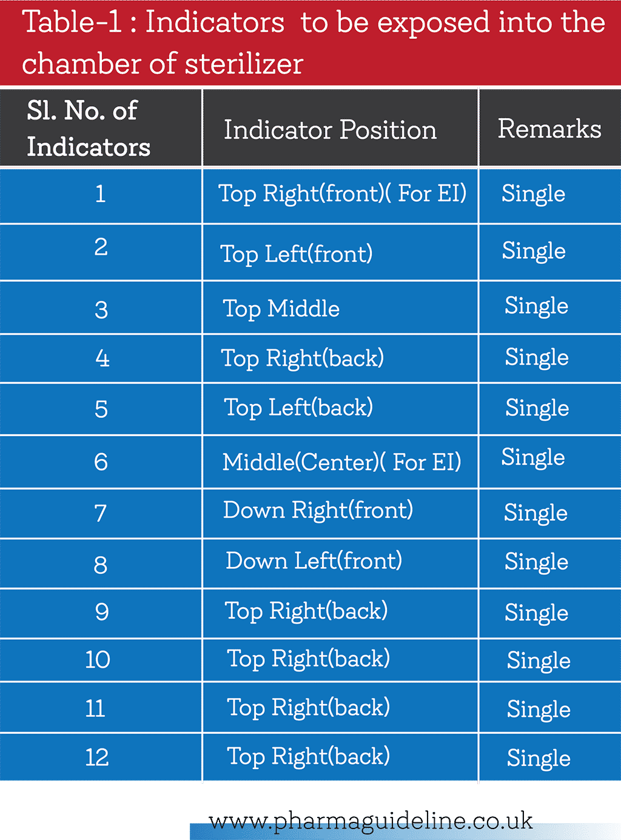The height and width of the screenshot is (840, 621).
Task: Select 'Top Right(back)' in row 11
Action: pos(308,708)
